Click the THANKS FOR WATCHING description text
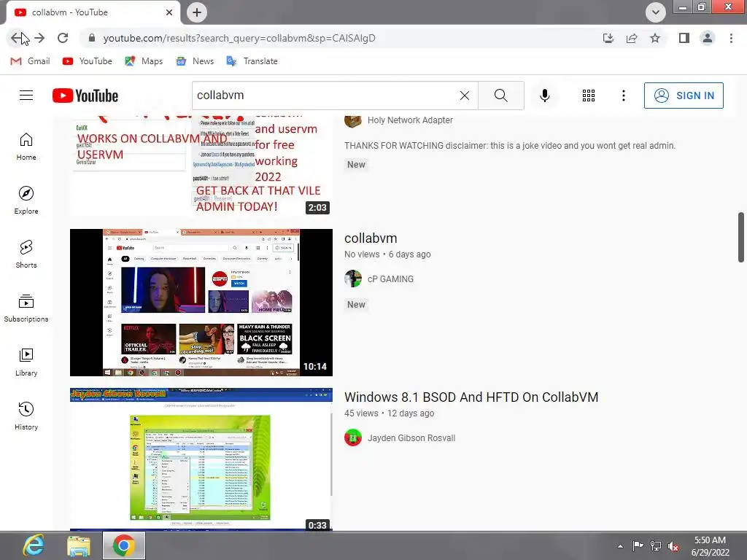 point(510,146)
